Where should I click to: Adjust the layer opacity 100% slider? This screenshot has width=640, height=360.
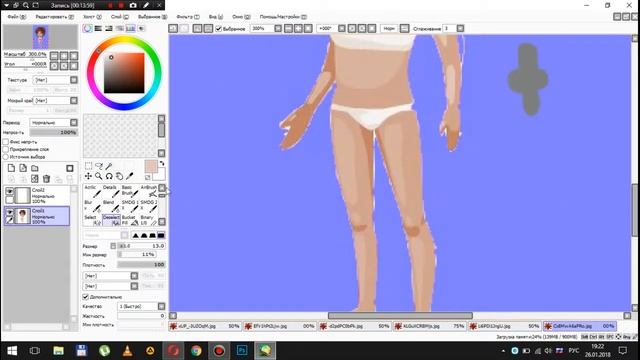pyautogui.click(x=53, y=132)
